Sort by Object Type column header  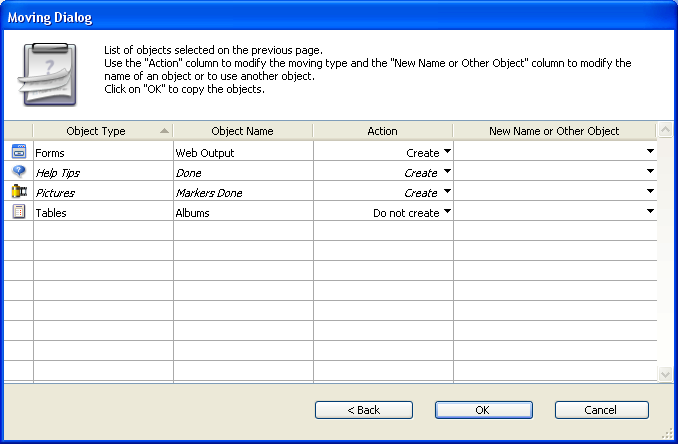pos(102,131)
